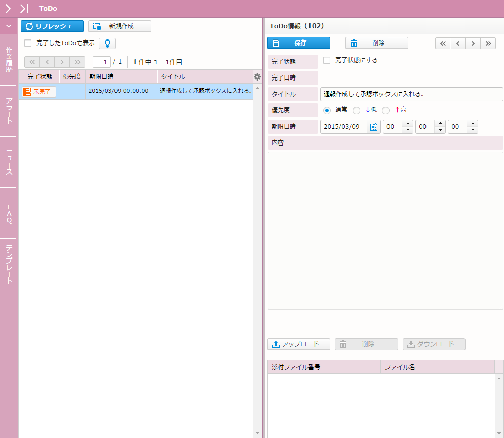Show next ToDo record in detail panel
Screen dimensions: 504x438
tap(473, 44)
